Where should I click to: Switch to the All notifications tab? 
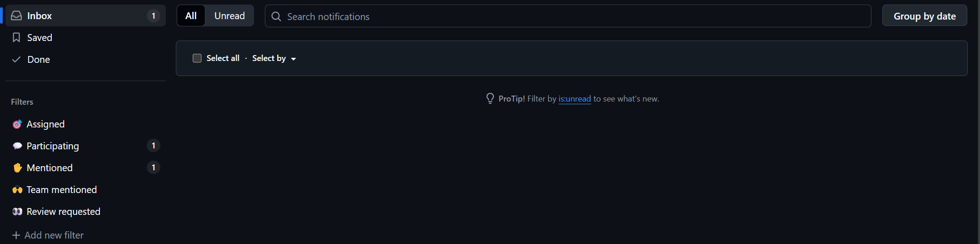(191, 16)
